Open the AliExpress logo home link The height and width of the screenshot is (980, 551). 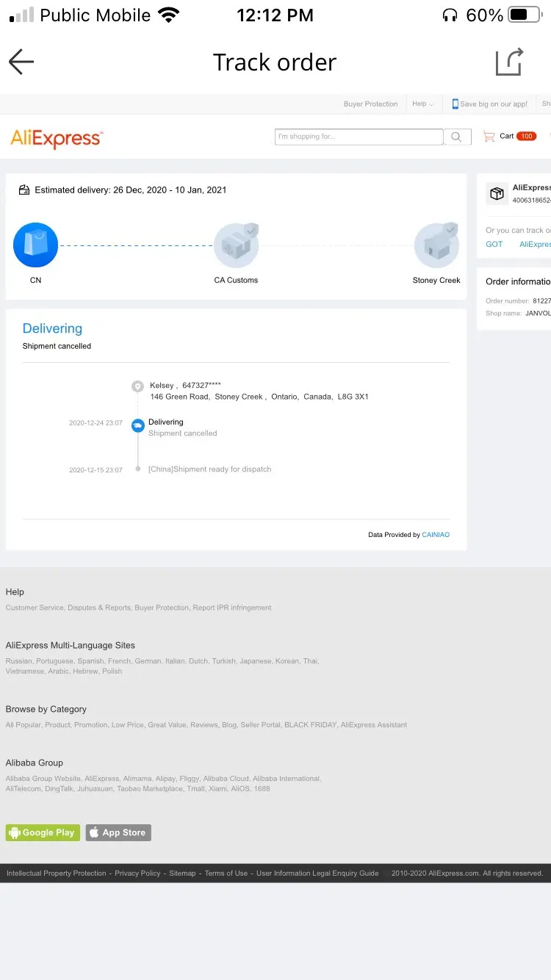[57, 138]
